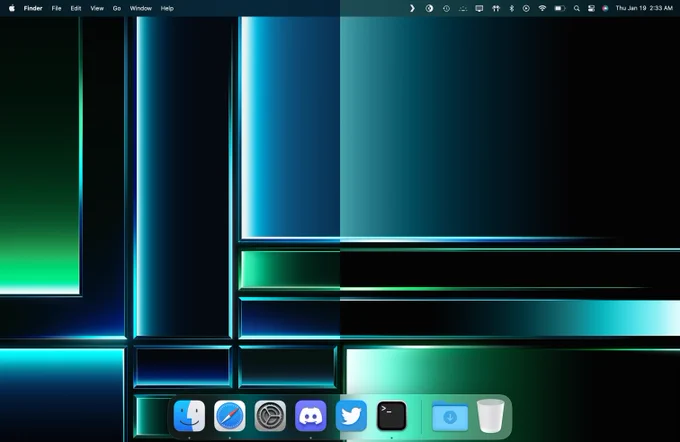680x442 pixels.
Task: Click the chevron menu bar extra
Action: click(x=412, y=8)
